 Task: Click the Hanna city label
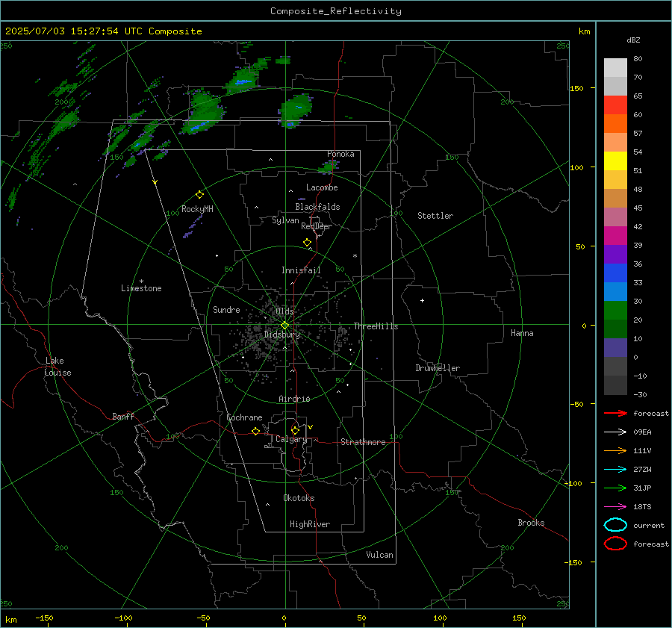pos(522,333)
